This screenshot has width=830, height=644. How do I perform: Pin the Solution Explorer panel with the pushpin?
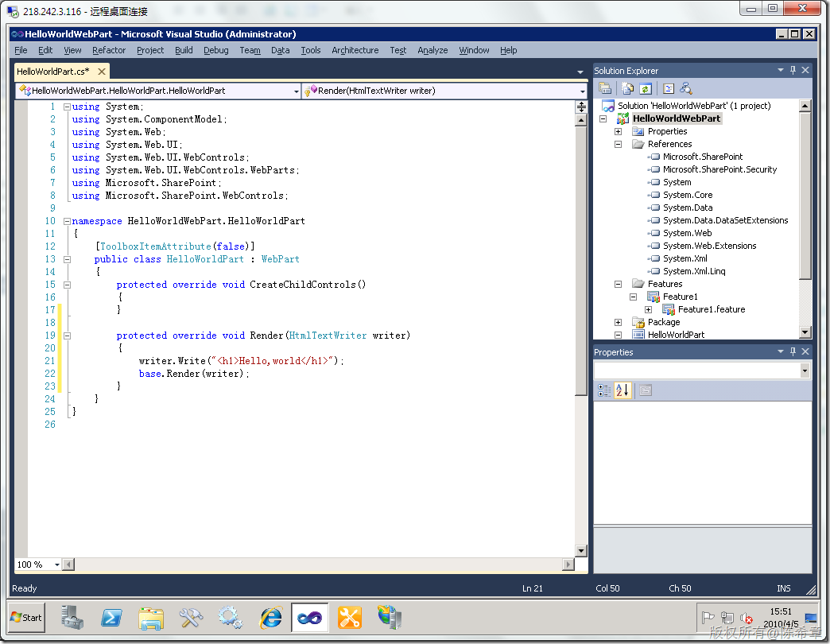tap(793, 70)
